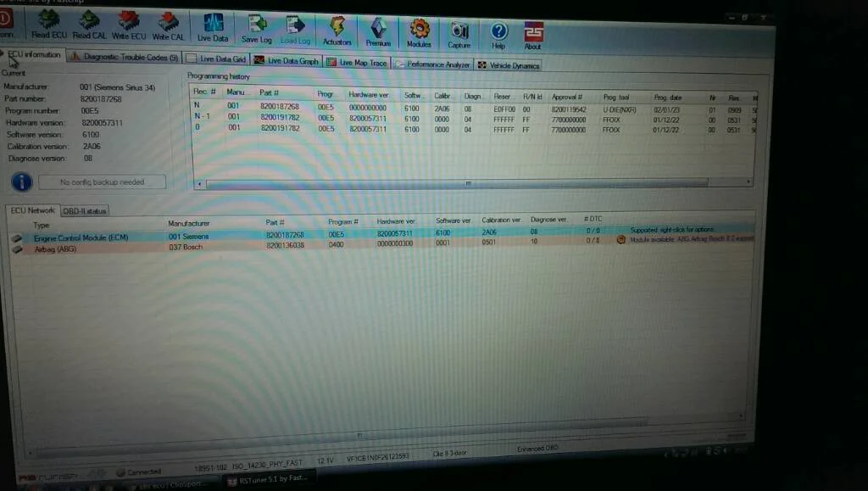Open the Live Data Grid tab
The image size is (868, 491).
(216, 59)
